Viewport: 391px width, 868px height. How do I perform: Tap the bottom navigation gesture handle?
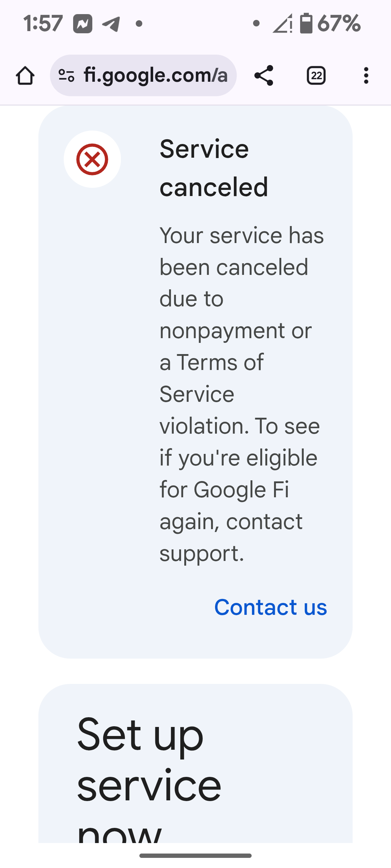point(195,856)
